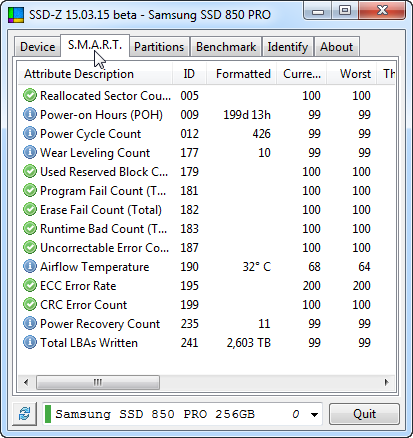Select the Total LBAs Written row text
The width and height of the screenshot is (413, 438).
tap(89, 343)
